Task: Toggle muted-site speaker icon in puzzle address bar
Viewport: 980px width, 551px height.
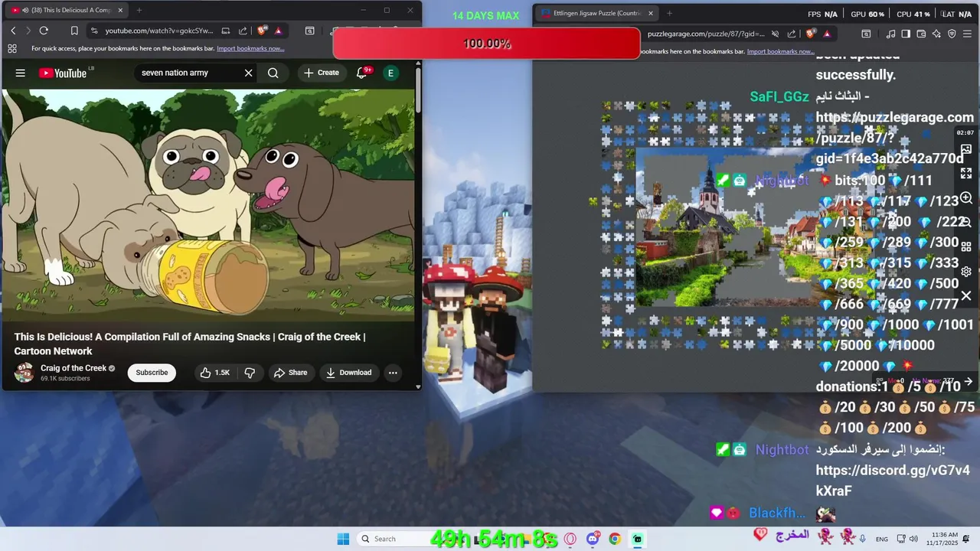Action: 775,34
